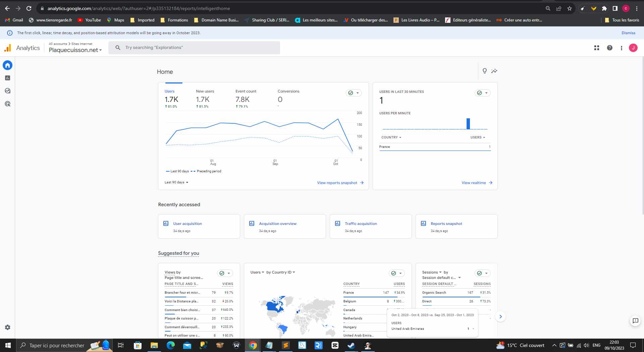The height and width of the screenshot is (352, 644).
Task: Click the Chrome icon in the taskbar
Action: pyautogui.click(x=253, y=345)
